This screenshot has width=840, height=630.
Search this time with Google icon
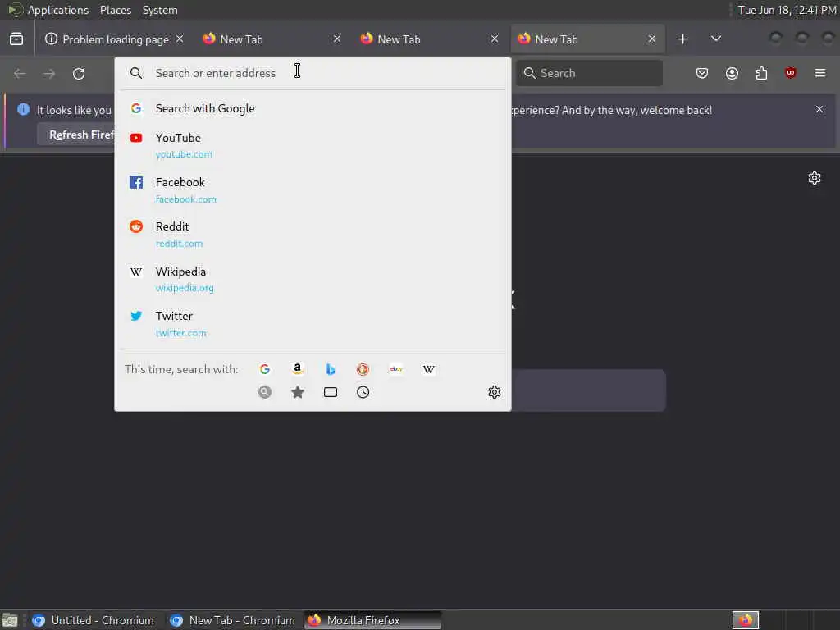click(265, 369)
